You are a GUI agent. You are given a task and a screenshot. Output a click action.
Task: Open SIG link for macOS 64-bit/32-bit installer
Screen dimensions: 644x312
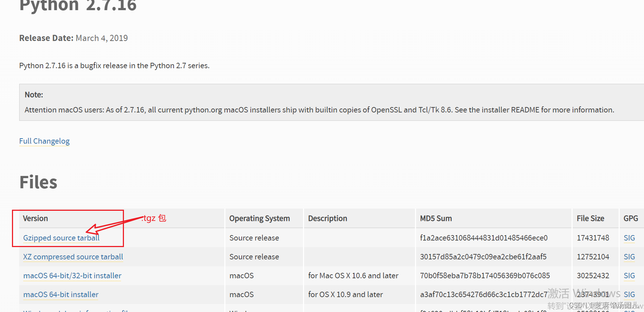(x=629, y=276)
